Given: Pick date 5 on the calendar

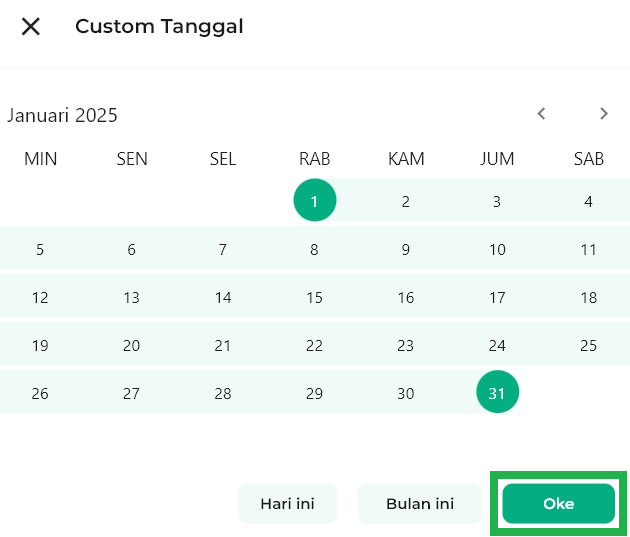Looking at the screenshot, I should 40,250.
